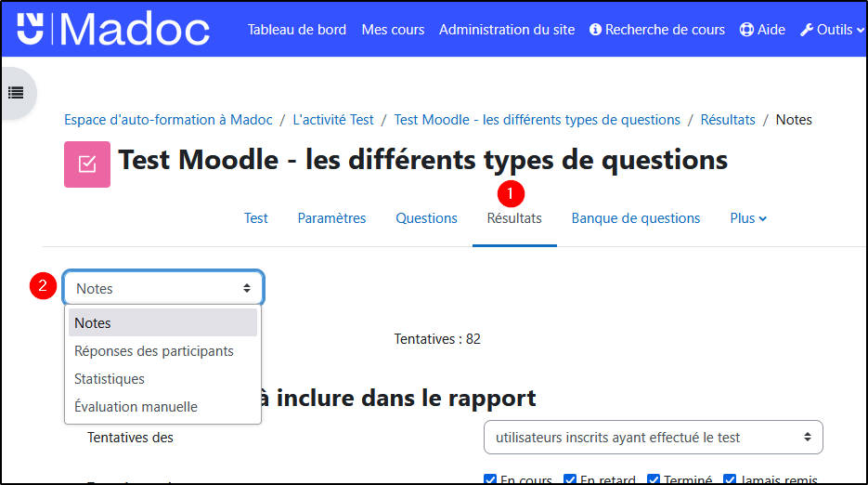Go to Tableau de bord
868x485 pixels.
pos(297,30)
